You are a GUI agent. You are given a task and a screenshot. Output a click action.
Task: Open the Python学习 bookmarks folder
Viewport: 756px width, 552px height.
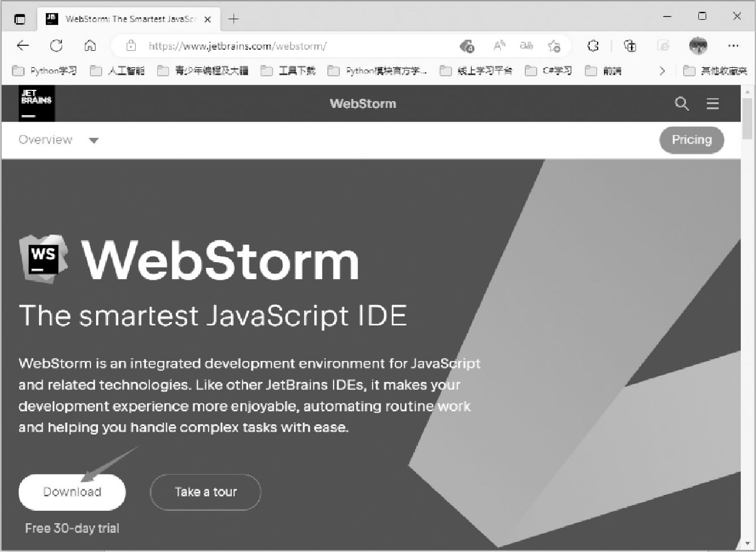click(x=45, y=71)
